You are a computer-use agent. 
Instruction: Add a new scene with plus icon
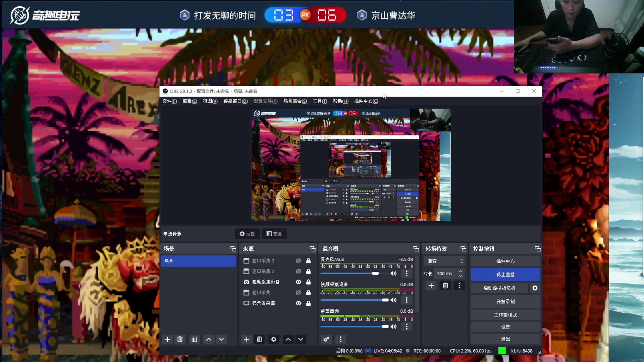[167, 339]
